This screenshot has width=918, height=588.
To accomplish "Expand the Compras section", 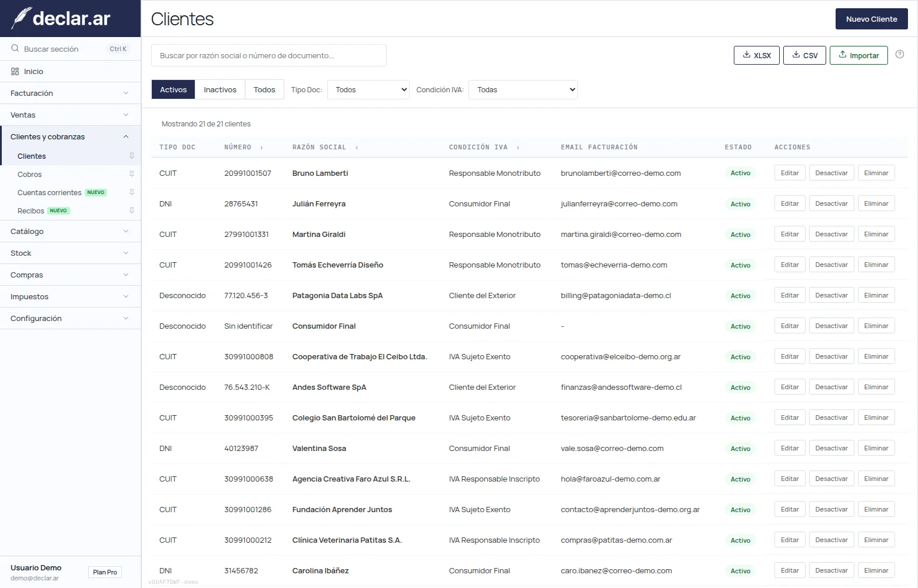I will point(71,275).
